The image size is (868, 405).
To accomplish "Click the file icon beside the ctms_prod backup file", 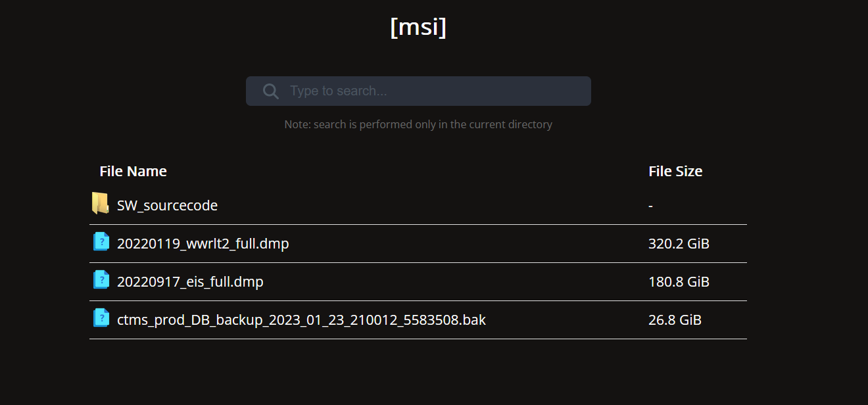I will pyautogui.click(x=101, y=319).
